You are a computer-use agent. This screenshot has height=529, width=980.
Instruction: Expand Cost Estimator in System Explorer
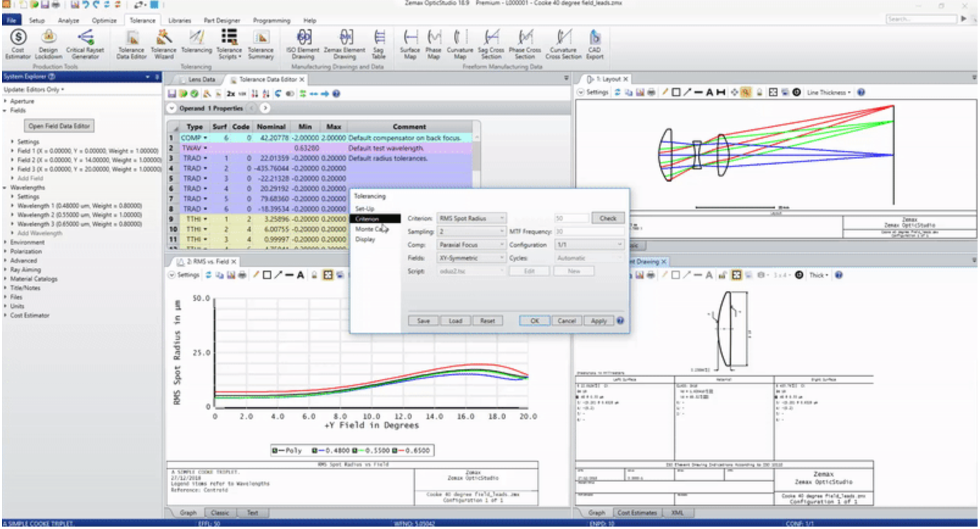[x=5, y=316]
